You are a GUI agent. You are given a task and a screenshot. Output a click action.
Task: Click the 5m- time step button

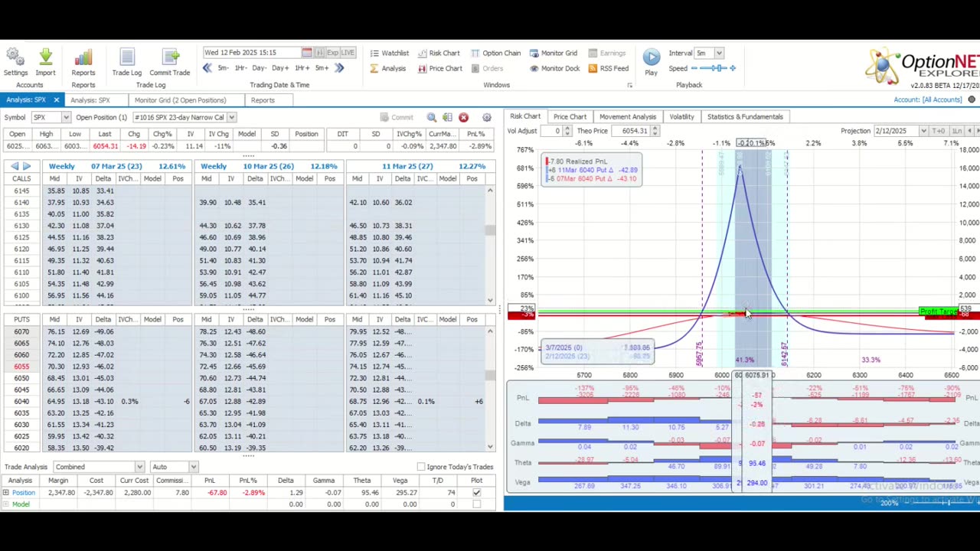[x=223, y=68]
